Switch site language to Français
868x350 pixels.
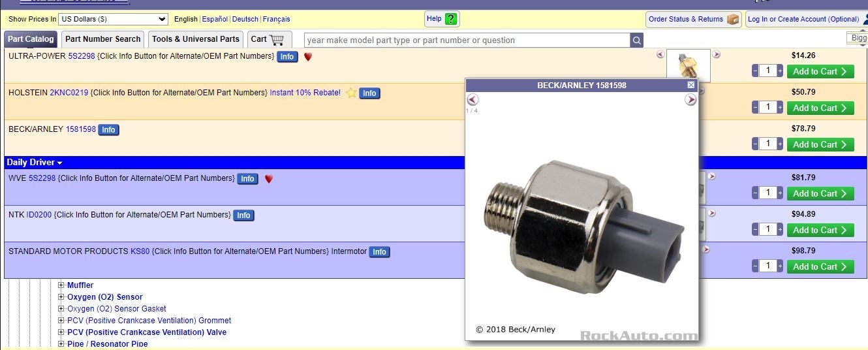click(x=277, y=20)
